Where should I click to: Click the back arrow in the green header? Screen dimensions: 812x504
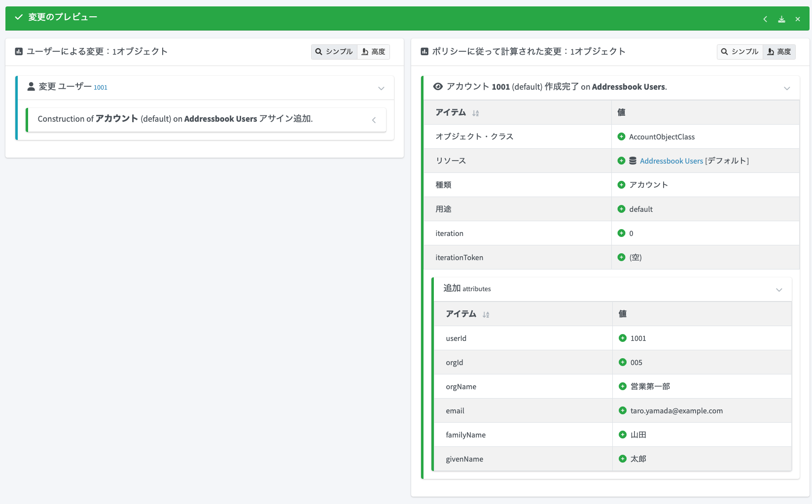[x=765, y=19]
